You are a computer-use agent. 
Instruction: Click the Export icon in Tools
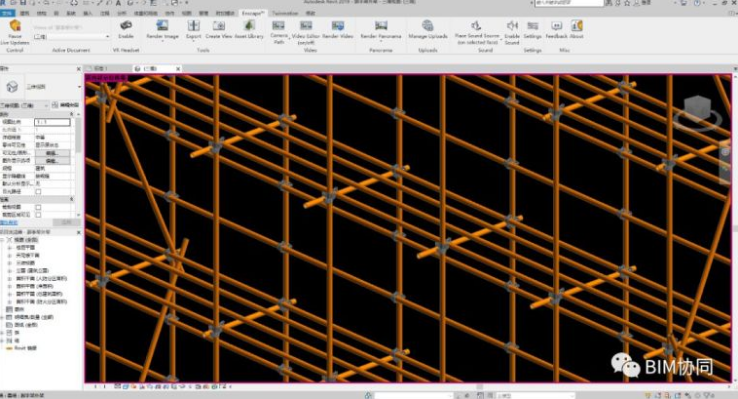193,25
